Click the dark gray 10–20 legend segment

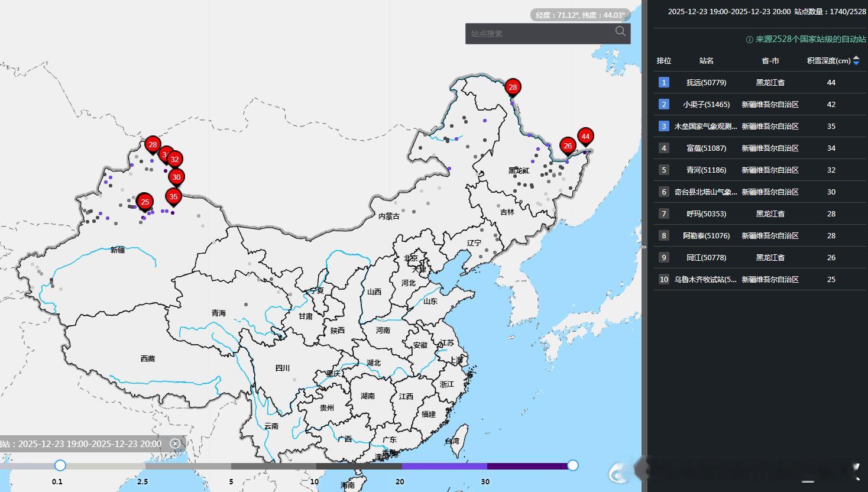pyautogui.click(x=359, y=466)
